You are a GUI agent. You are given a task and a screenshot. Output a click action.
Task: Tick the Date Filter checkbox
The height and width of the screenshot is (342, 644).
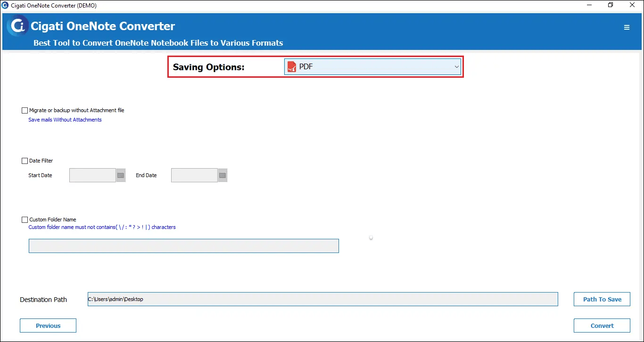(25, 161)
